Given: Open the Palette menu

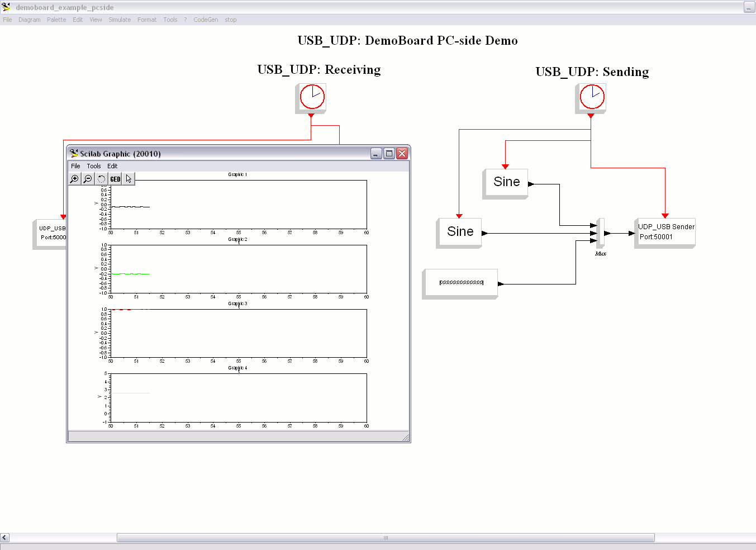Looking at the screenshot, I should click(x=56, y=20).
